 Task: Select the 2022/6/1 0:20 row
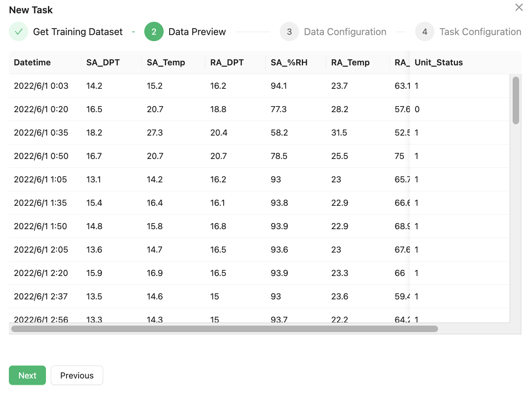point(41,109)
